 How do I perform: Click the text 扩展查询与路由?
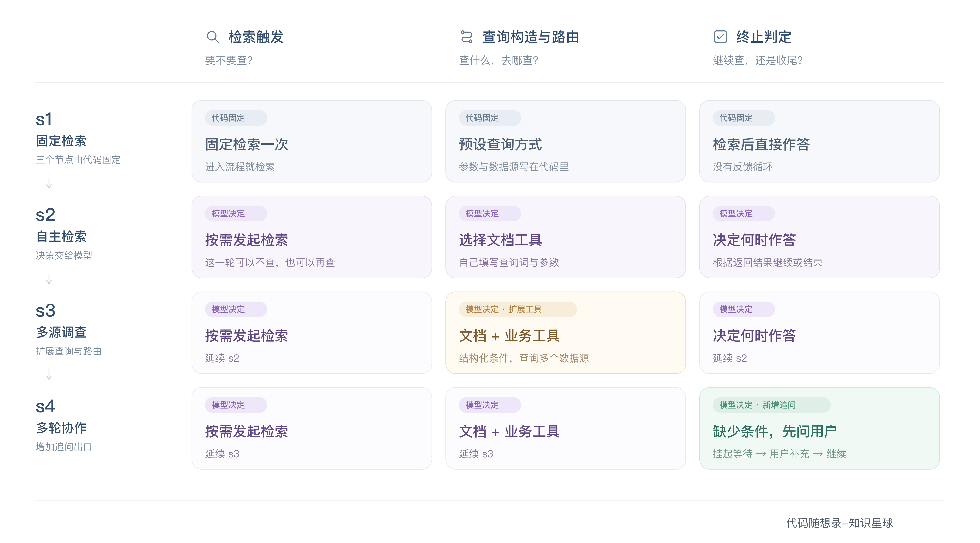(69, 351)
